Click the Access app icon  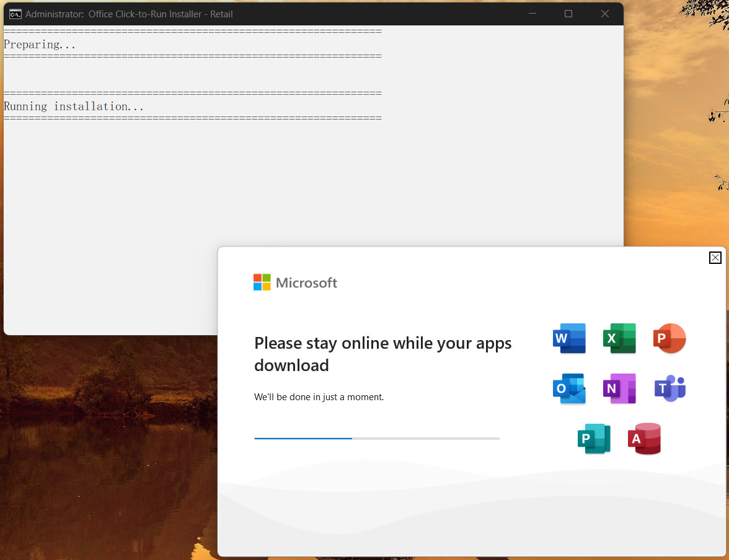pos(645,438)
